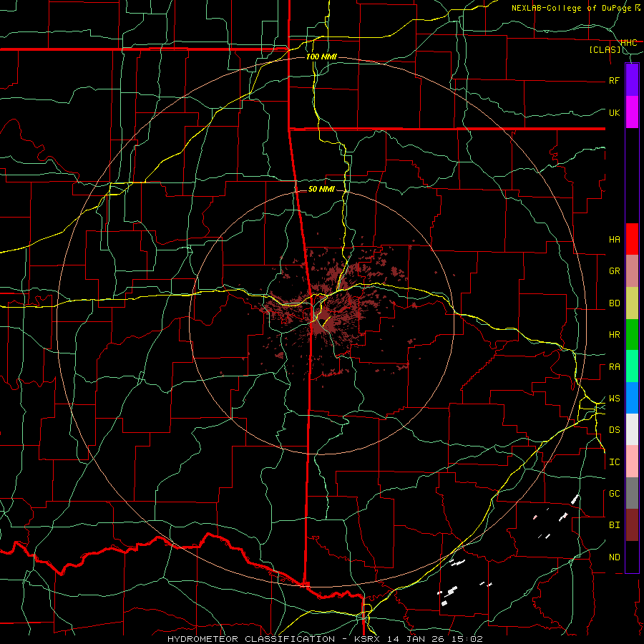Click the HA legend label
This screenshot has width=644, height=644.
pos(614,240)
